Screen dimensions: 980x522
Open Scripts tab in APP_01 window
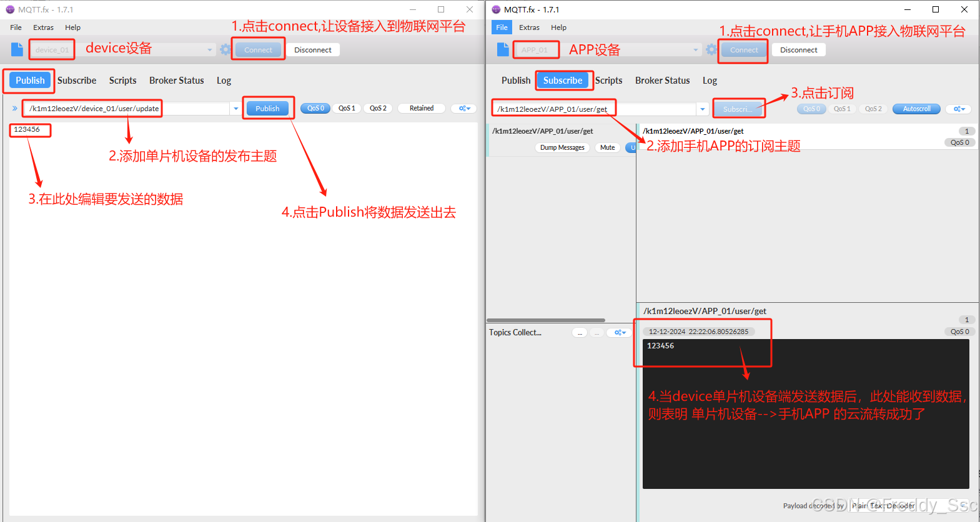click(x=608, y=81)
